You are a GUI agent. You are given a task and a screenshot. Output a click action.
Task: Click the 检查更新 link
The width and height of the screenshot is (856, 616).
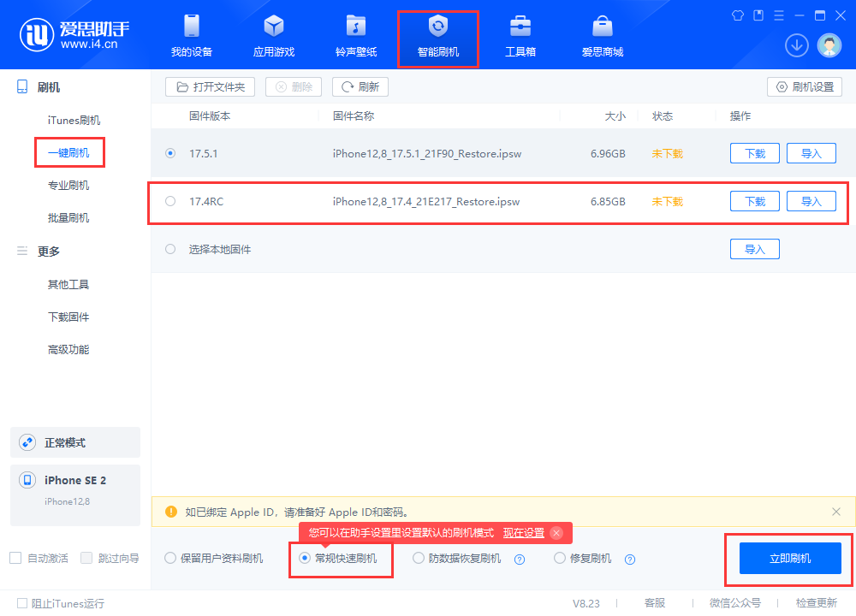point(817,603)
